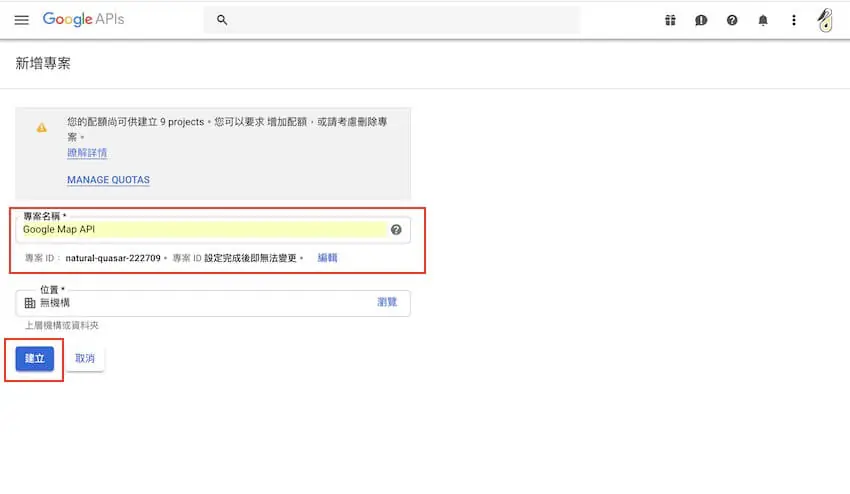Focus the top search field
This screenshot has height=494, width=850.
(391, 20)
